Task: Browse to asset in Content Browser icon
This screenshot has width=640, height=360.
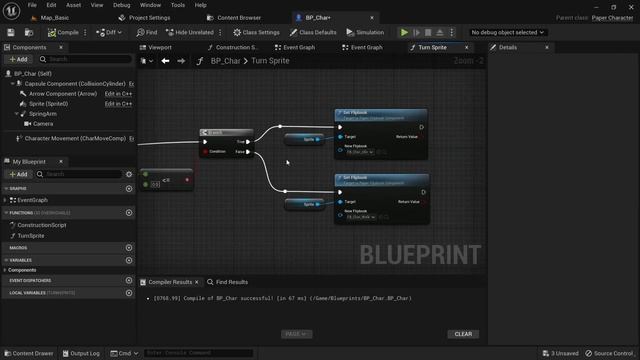Action: tap(29, 32)
